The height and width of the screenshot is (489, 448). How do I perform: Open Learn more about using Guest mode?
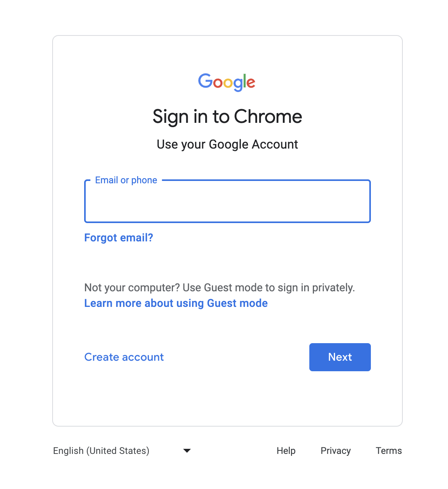point(176,303)
